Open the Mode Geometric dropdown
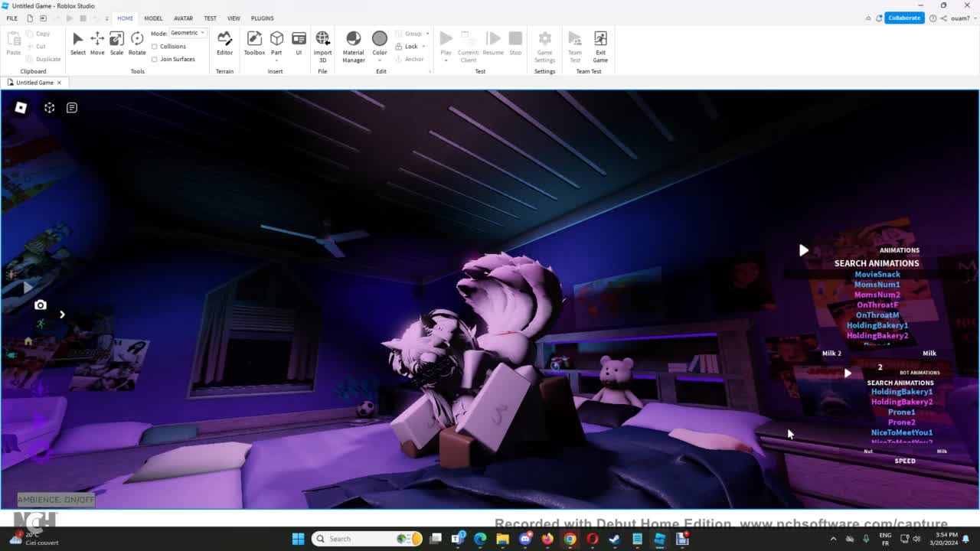 coord(188,33)
